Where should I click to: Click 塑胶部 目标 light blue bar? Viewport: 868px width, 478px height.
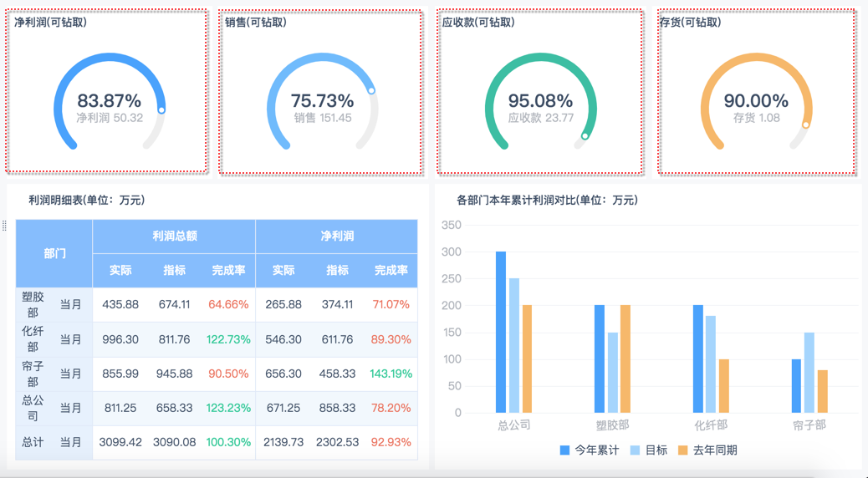click(613, 373)
